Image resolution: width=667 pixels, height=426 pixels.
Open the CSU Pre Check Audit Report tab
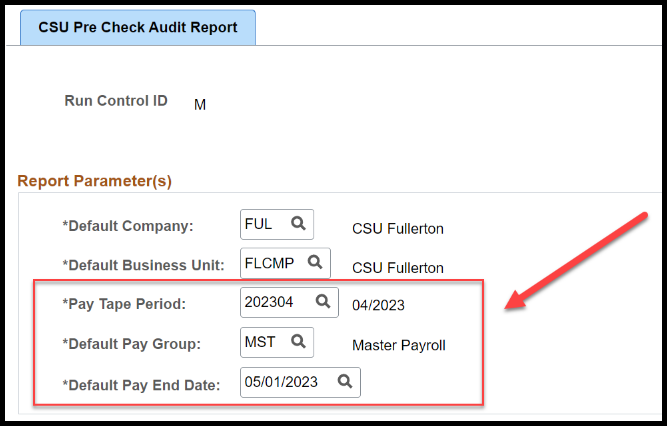coord(138,28)
